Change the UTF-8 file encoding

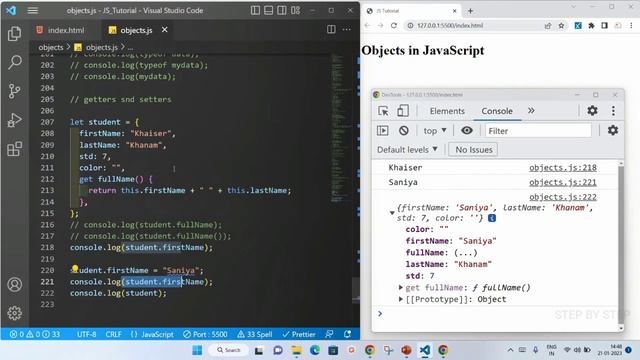pyautogui.click(x=86, y=334)
